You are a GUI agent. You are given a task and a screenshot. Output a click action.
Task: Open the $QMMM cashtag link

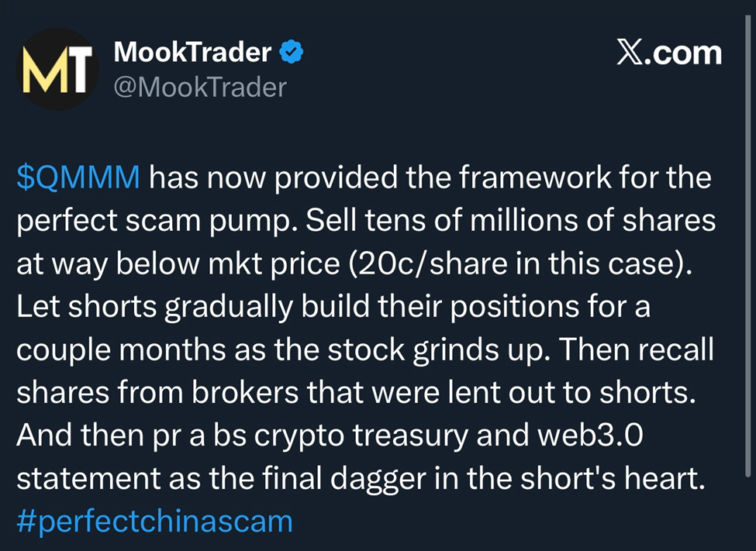(78, 179)
